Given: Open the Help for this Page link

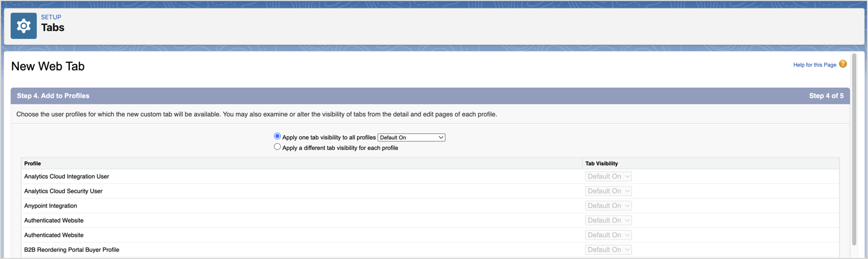Looking at the screenshot, I should point(814,65).
